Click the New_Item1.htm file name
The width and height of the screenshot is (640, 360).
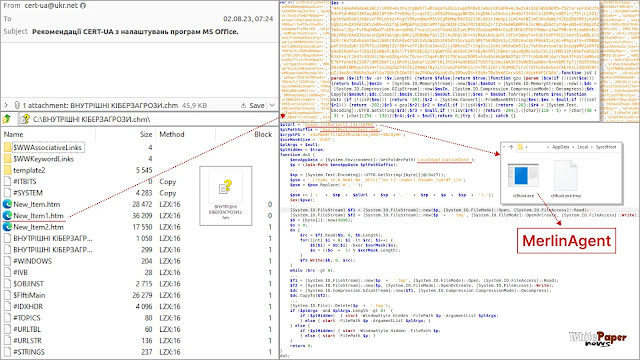click(x=38, y=216)
